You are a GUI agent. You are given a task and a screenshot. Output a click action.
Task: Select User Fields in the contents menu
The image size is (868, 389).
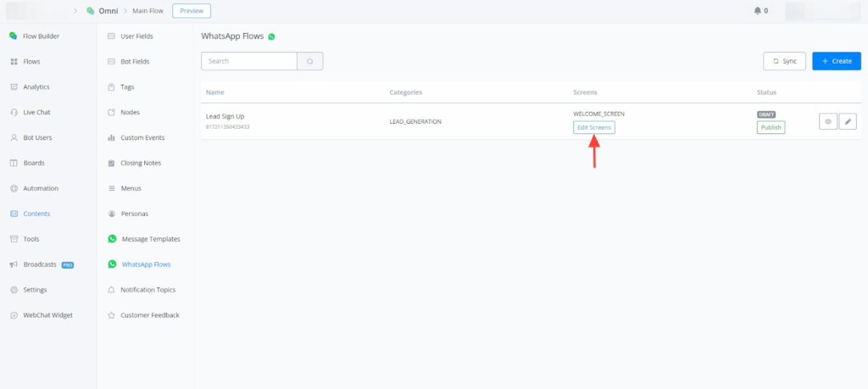point(138,36)
